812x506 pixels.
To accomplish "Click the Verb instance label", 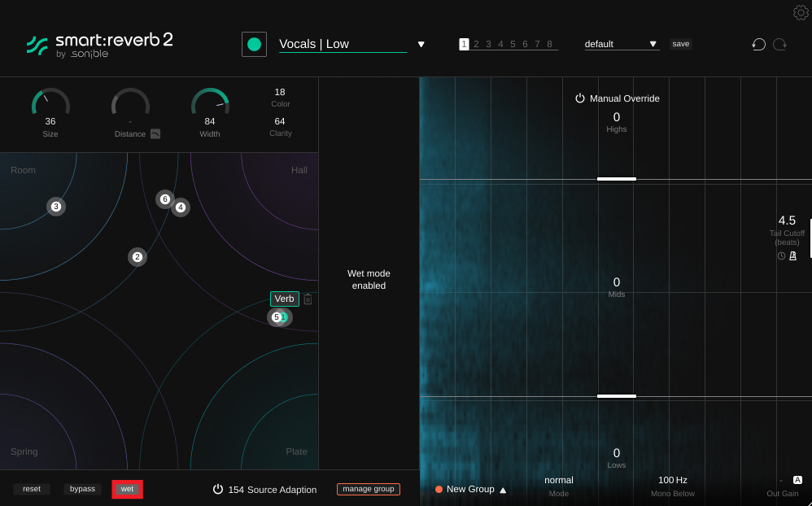I will [284, 299].
